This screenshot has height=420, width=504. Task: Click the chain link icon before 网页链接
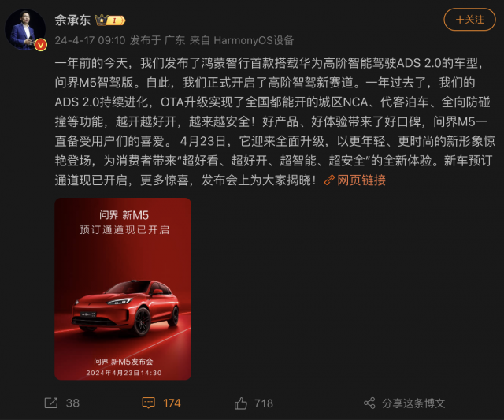click(x=329, y=180)
